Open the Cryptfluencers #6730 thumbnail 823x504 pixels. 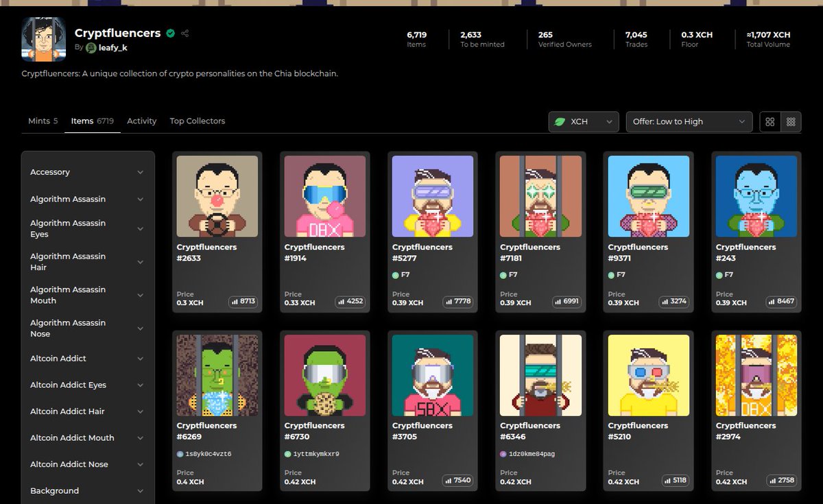[x=325, y=375]
